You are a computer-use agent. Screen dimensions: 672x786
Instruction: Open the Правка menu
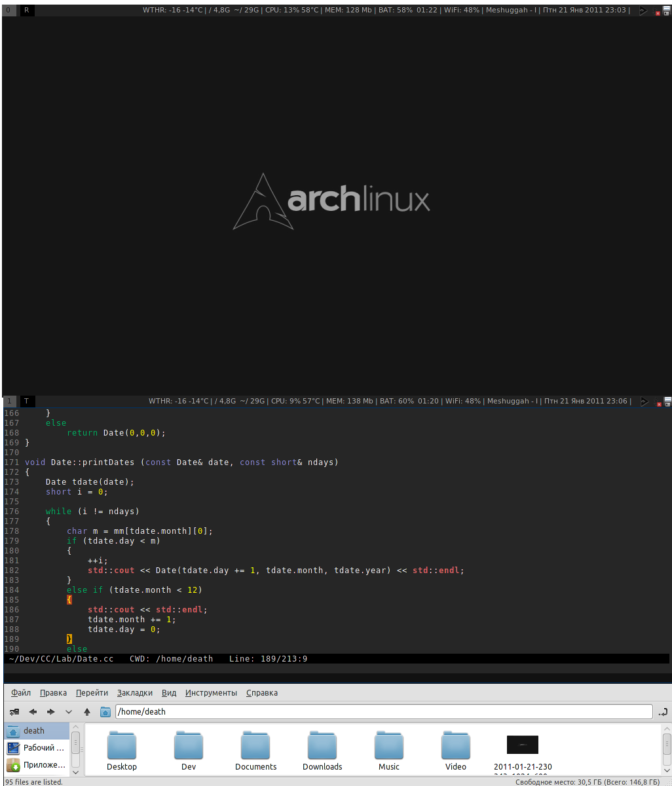pos(53,692)
